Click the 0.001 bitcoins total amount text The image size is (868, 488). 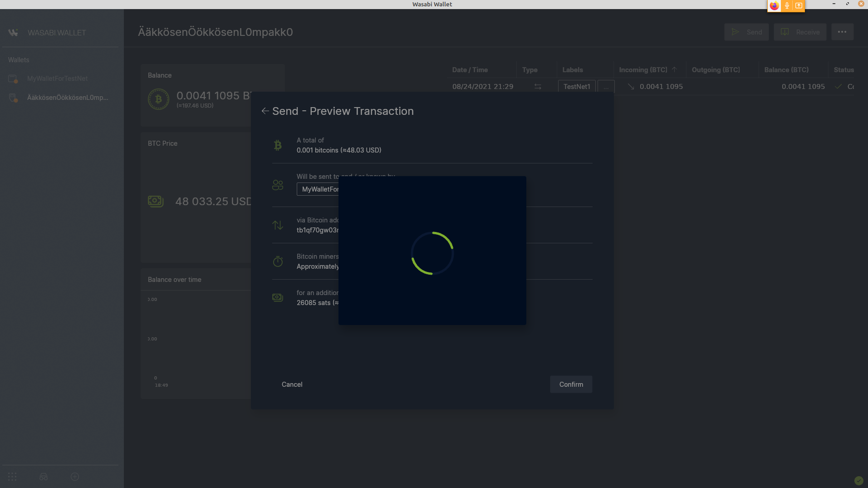pyautogui.click(x=339, y=150)
